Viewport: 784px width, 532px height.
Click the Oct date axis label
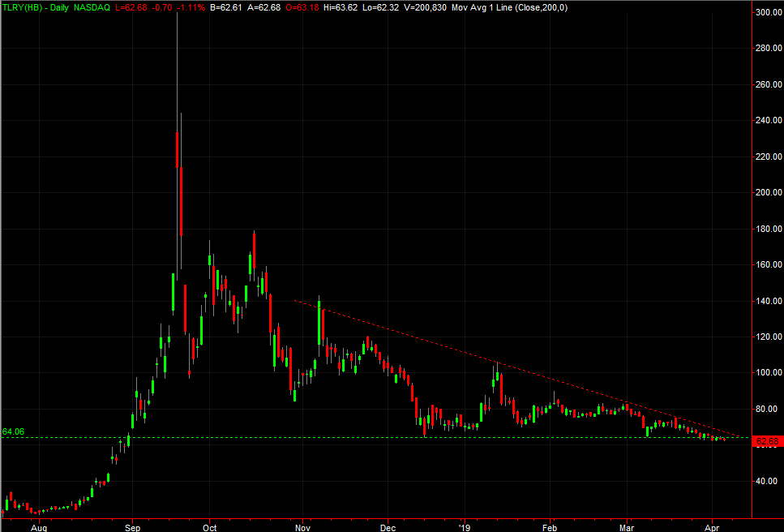coord(209,527)
